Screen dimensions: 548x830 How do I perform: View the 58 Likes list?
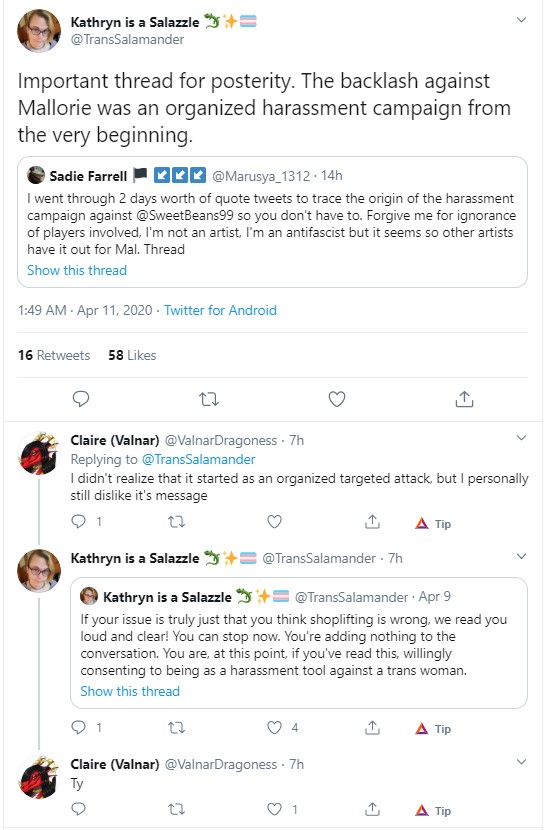click(132, 355)
